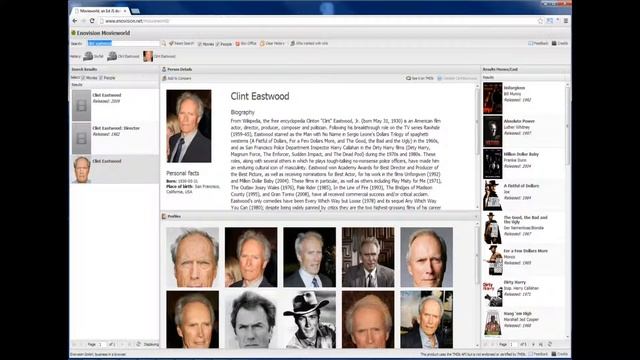This screenshot has height=360, width=640.
Task: Click the search magnifier icon beside the search field
Action: 164,43
